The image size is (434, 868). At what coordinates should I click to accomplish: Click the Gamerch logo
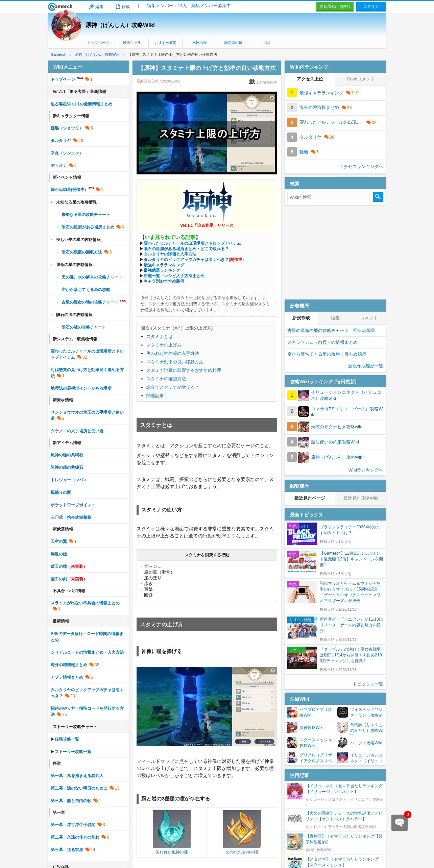61,6
